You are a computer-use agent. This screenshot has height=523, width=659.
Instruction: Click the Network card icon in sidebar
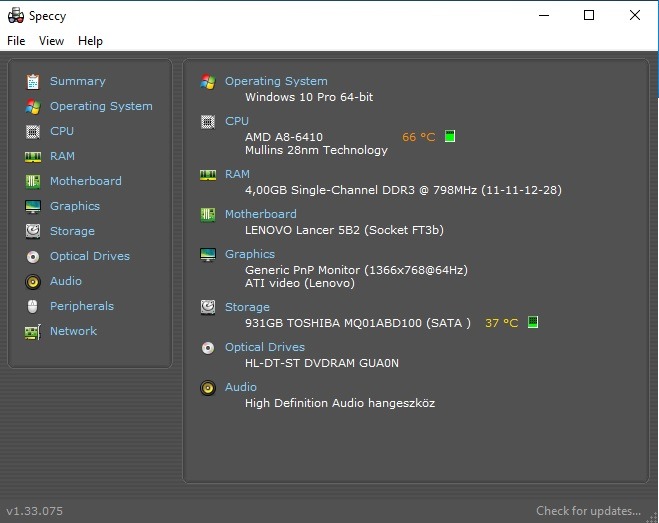pyautogui.click(x=33, y=332)
